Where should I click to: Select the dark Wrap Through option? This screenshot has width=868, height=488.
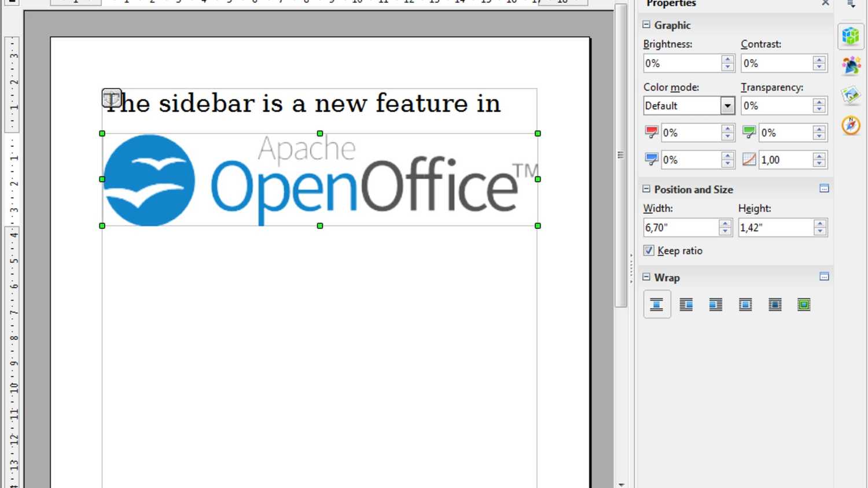coord(775,305)
